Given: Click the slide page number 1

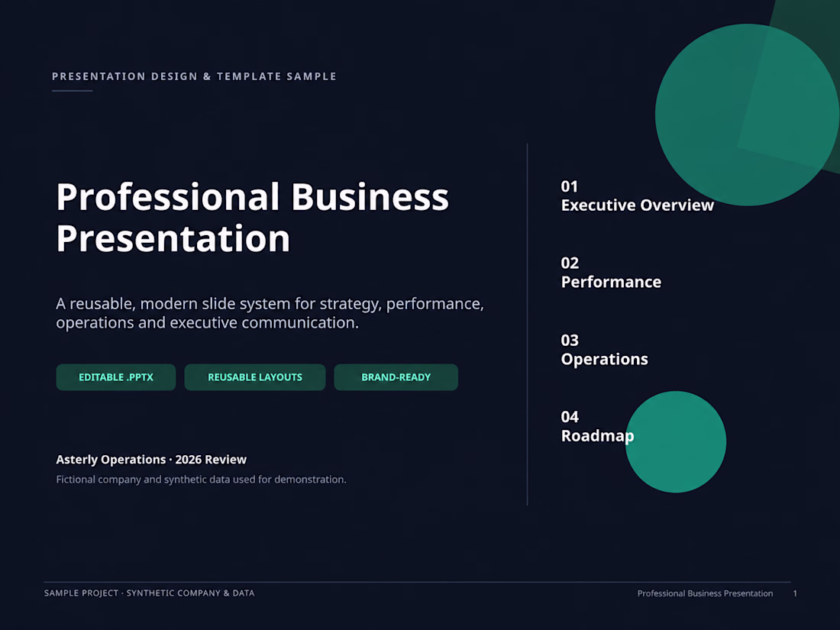Looking at the screenshot, I should point(795,593).
